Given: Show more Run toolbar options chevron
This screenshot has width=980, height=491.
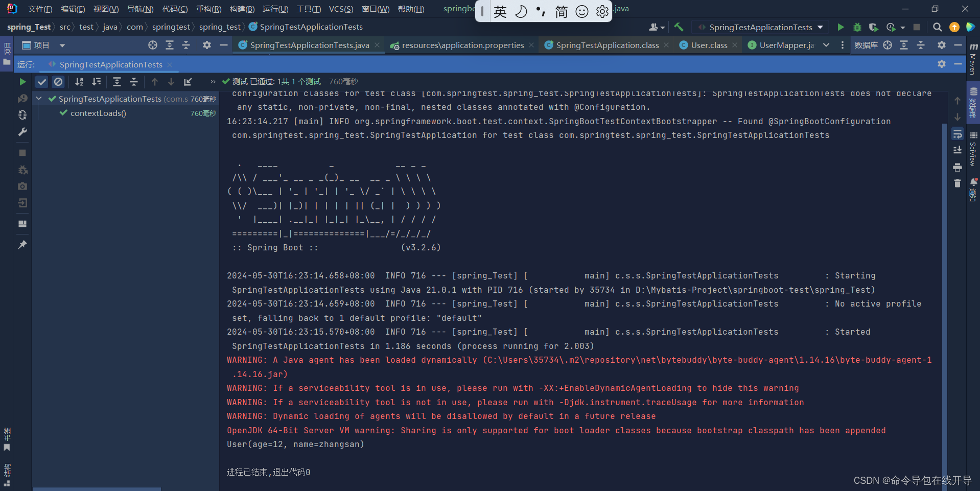Looking at the screenshot, I should pos(213,82).
